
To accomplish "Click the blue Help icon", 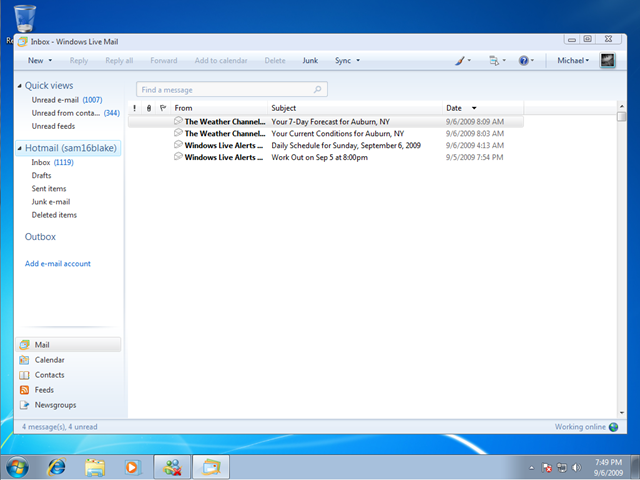I will [x=523, y=61].
